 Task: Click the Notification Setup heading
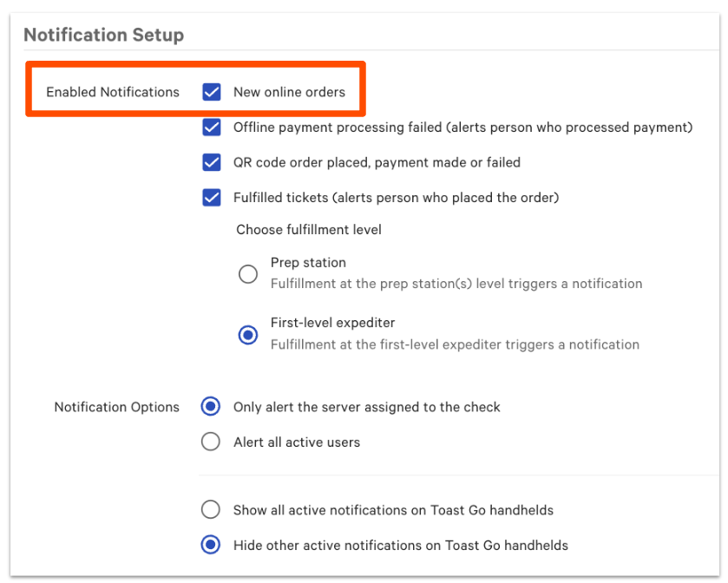pyautogui.click(x=103, y=36)
